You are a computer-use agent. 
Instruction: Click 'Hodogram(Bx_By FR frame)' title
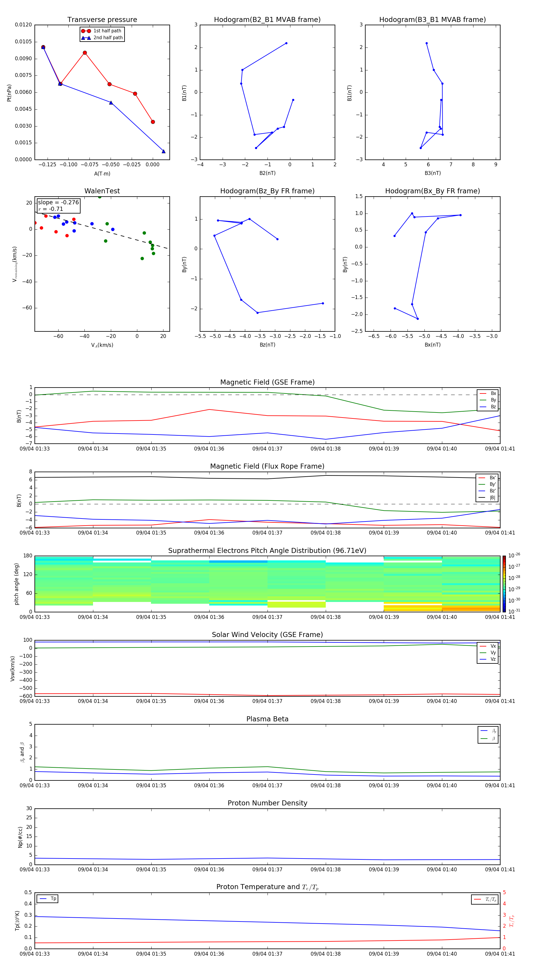pyautogui.click(x=432, y=191)
